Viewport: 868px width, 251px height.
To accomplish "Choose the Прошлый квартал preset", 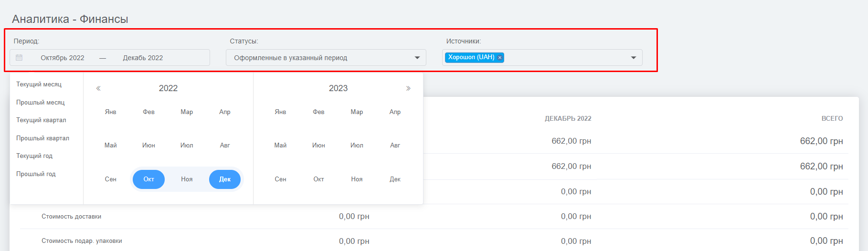I will 43,138.
